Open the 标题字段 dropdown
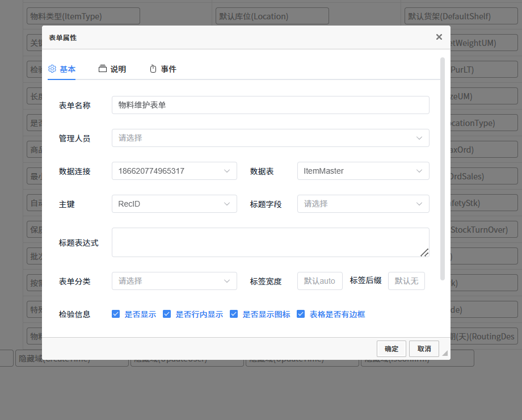The width and height of the screenshot is (522, 420). (363, 204)
